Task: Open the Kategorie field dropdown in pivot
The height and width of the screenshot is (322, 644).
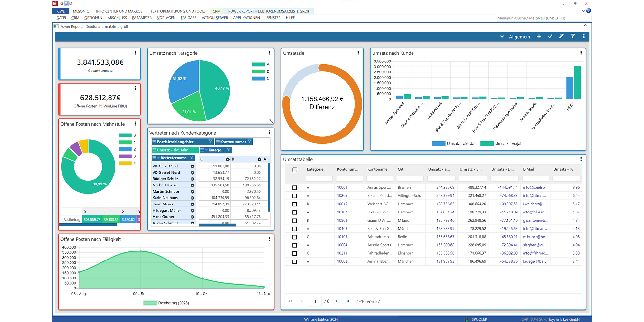Action: [x=206, y=150]
